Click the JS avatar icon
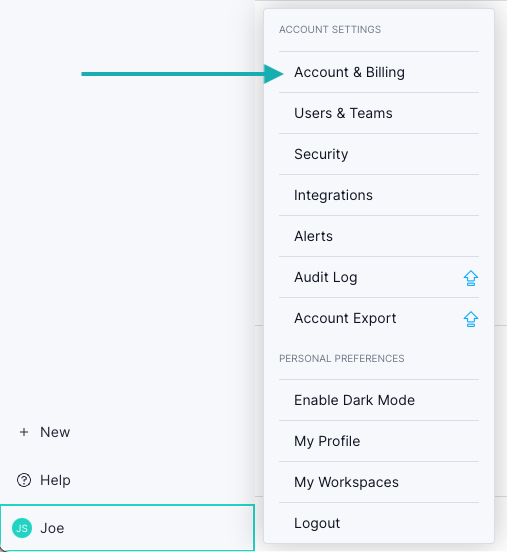 (x=22, y=528)
